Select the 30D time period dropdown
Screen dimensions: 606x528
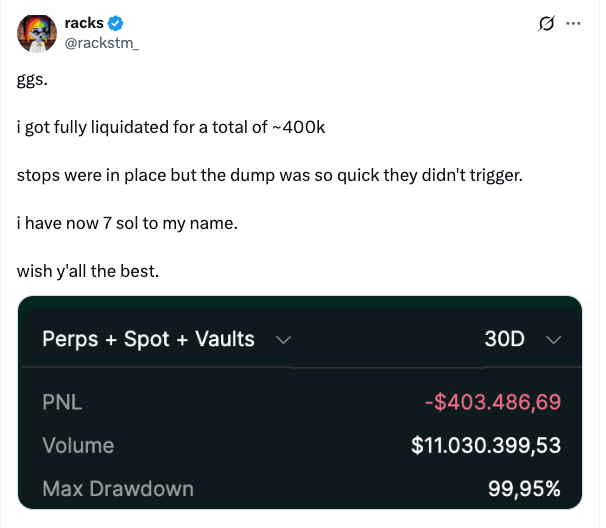505,339
